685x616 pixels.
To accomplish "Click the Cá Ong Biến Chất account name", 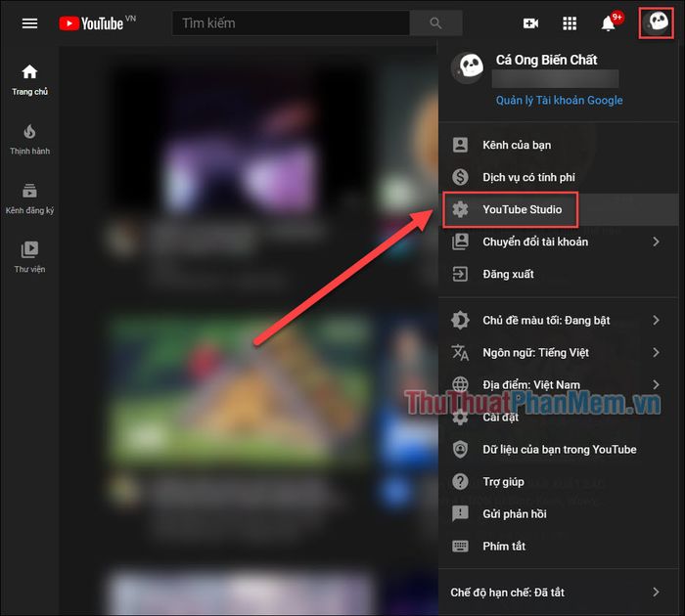I will (x=546, y=60).
